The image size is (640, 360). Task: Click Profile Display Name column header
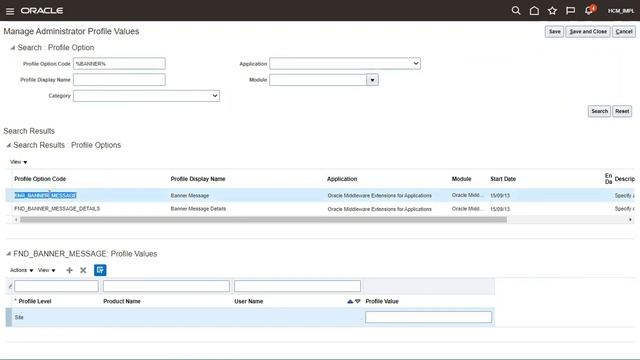pos(198,179)
